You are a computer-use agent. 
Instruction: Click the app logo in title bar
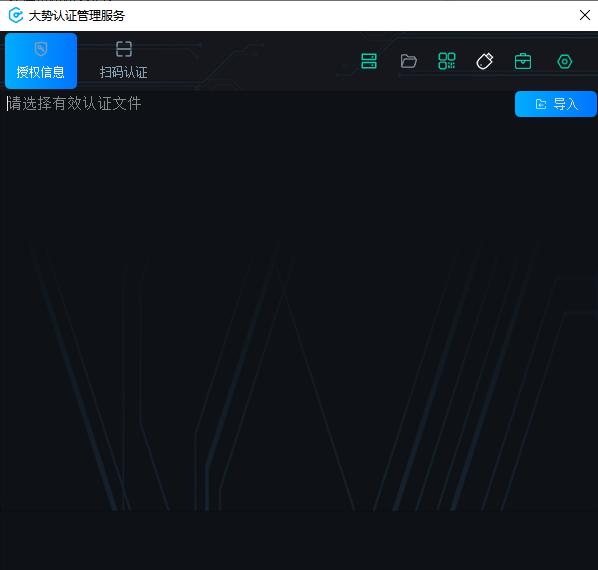tap(16, 16)
